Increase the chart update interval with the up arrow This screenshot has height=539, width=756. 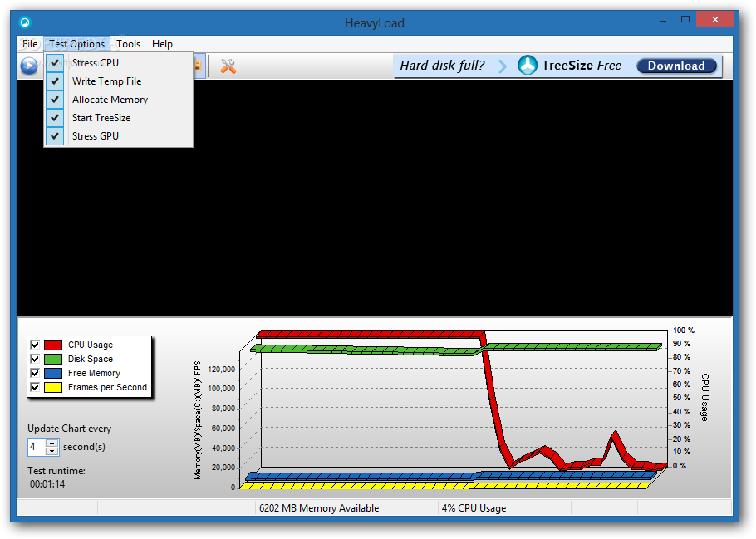point(52,443)
